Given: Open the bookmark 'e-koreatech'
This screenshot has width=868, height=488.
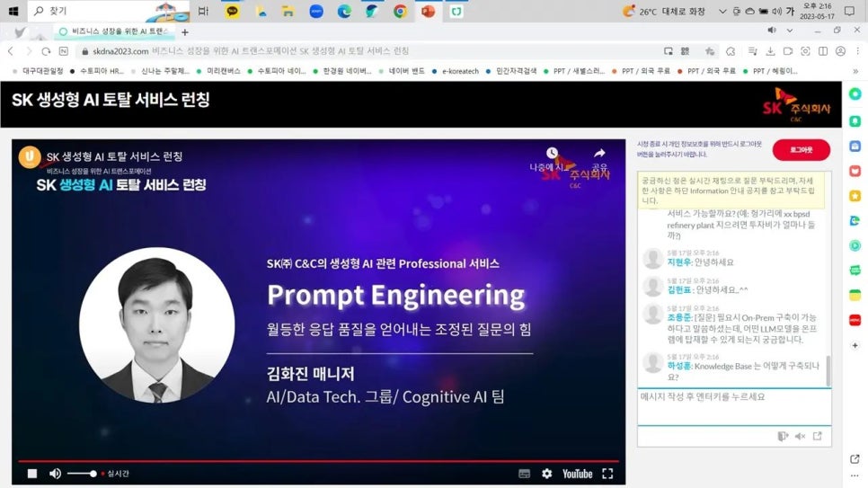Looking at the screenshot, I should coord(456,71).
